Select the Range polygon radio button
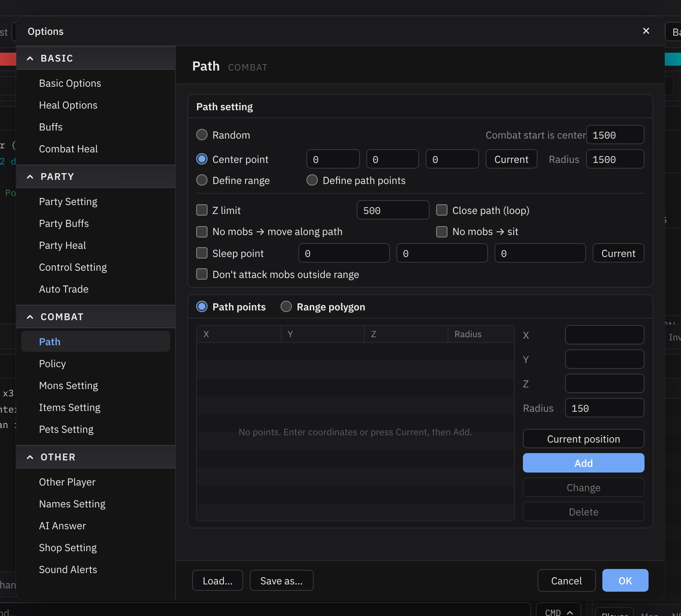The width and height of the screenshot is (681, 616). (x=286, y=306)
